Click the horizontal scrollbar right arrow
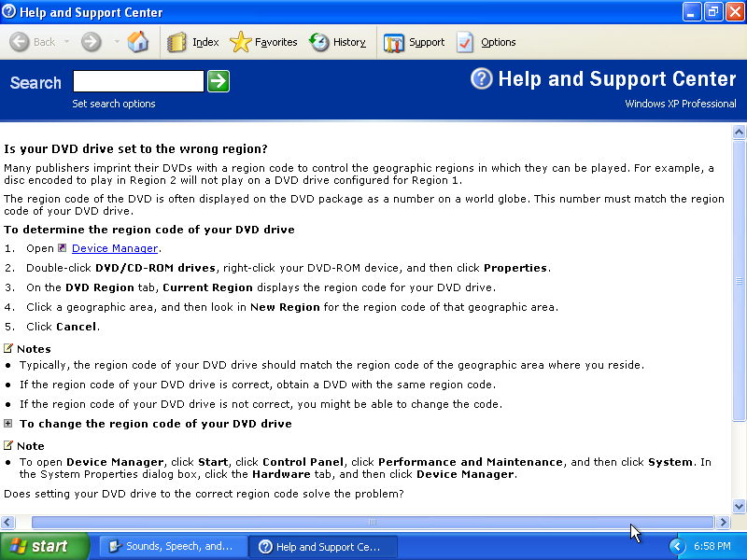This screenshot has height=560, width=747. click(x=722, y=523)
